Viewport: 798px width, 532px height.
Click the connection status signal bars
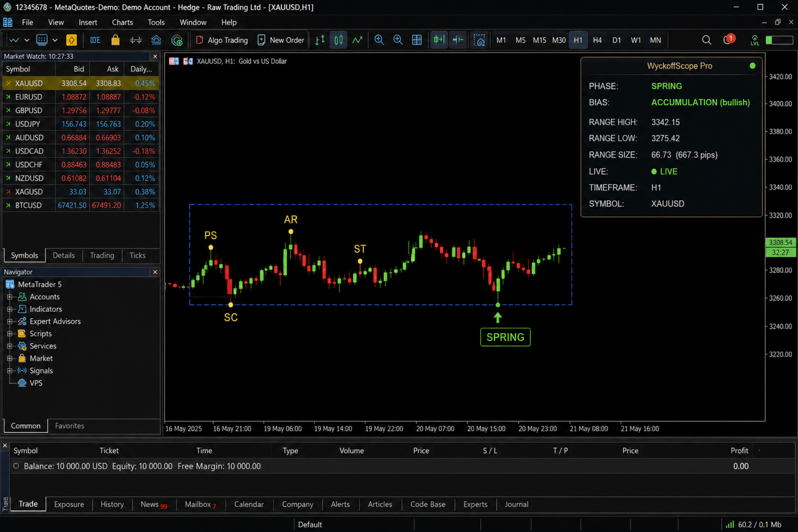pyautogui.click(x=730, y=525)
